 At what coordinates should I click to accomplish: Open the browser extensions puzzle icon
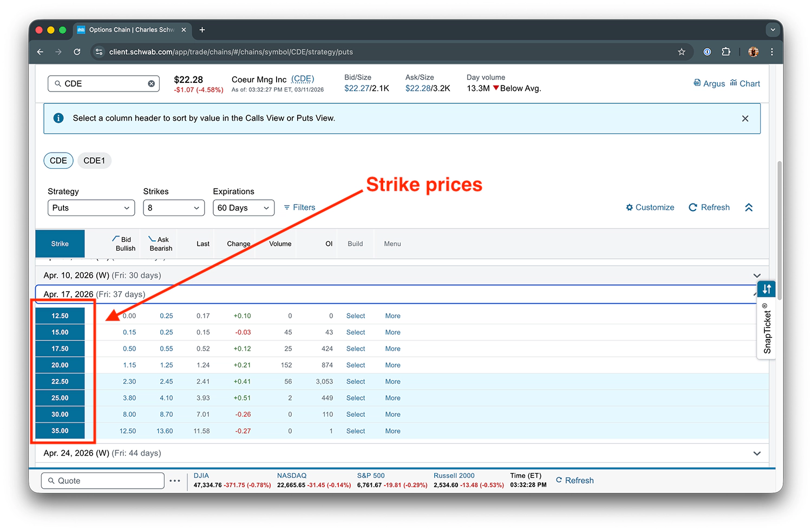[x=726, y=52]
